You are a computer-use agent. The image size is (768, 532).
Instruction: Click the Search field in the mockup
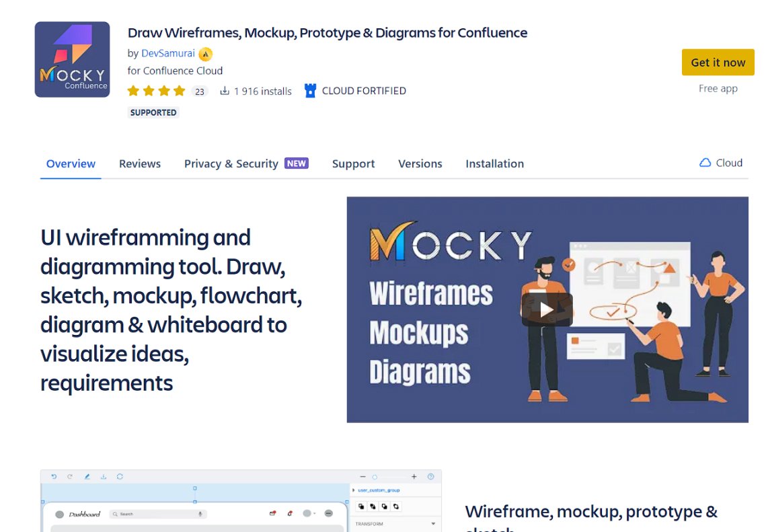point(158,514)
